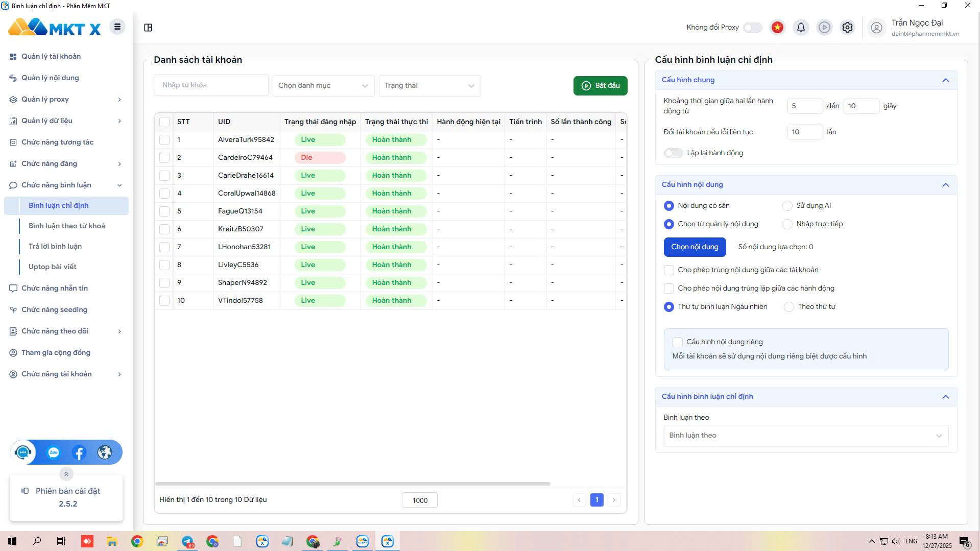The height and width of the screenshot is (551, 980).
Task: Click the Nhập từ khóa search field
Action: click(x=211, y=85)
